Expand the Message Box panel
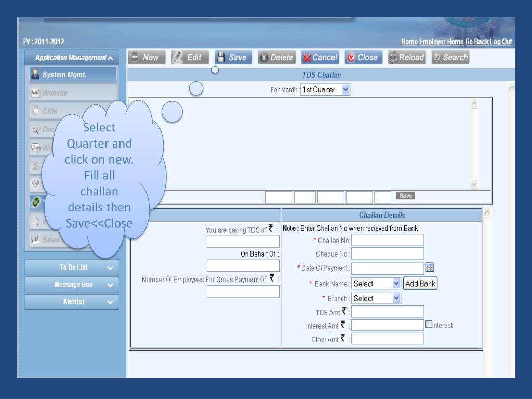 point(72,284)
